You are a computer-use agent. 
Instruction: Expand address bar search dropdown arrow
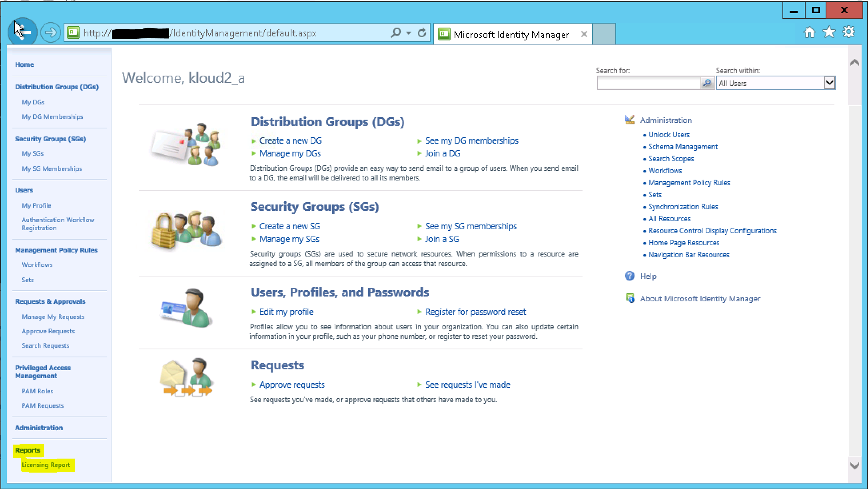click(408, 33)
